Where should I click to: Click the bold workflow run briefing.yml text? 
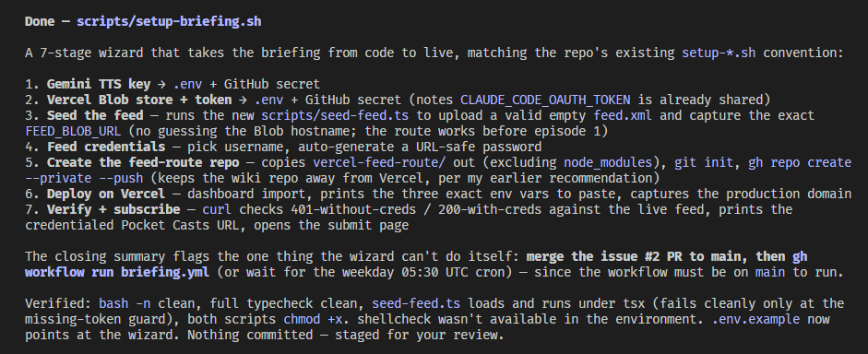point(117,272)
